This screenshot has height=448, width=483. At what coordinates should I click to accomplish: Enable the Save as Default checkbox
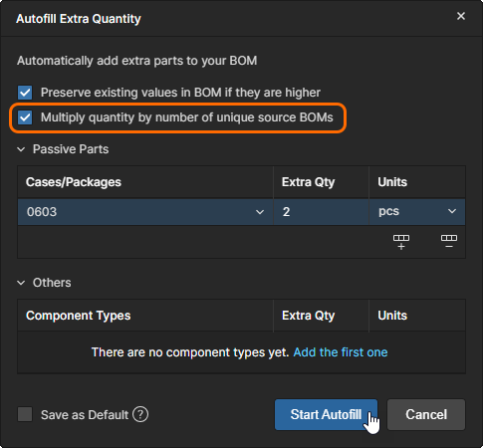pyautogui.click(x=25, y=414)
